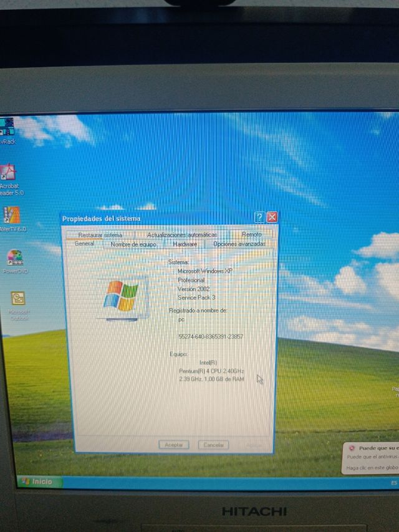Switch to the Nombre de equipo tab

133,244
